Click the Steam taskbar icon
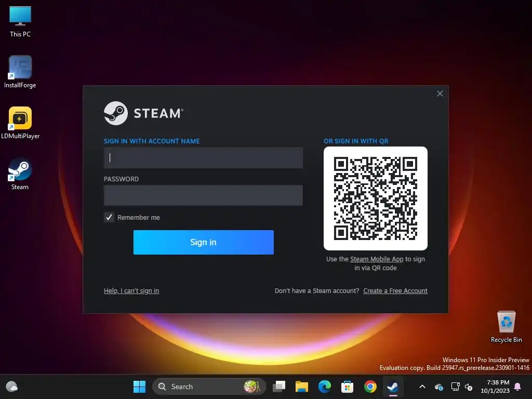The height and width of the screenshot is (399, 532). tap(393, 387)
